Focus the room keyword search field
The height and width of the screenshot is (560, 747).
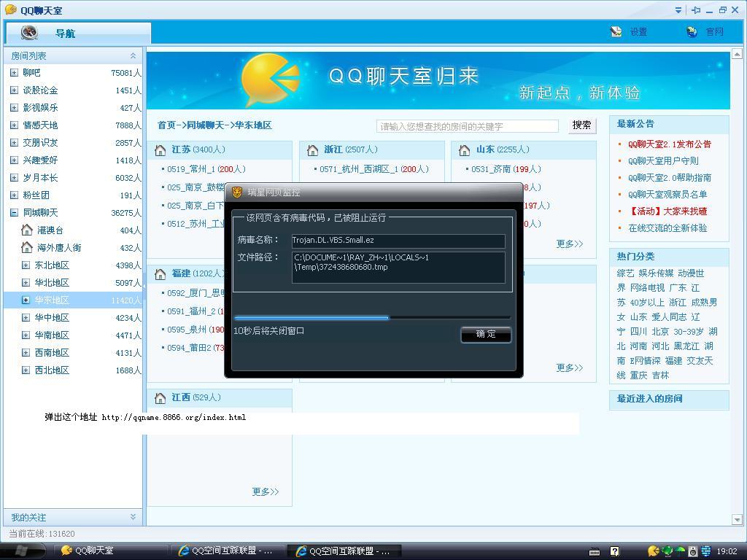click(x=468, y=126)
